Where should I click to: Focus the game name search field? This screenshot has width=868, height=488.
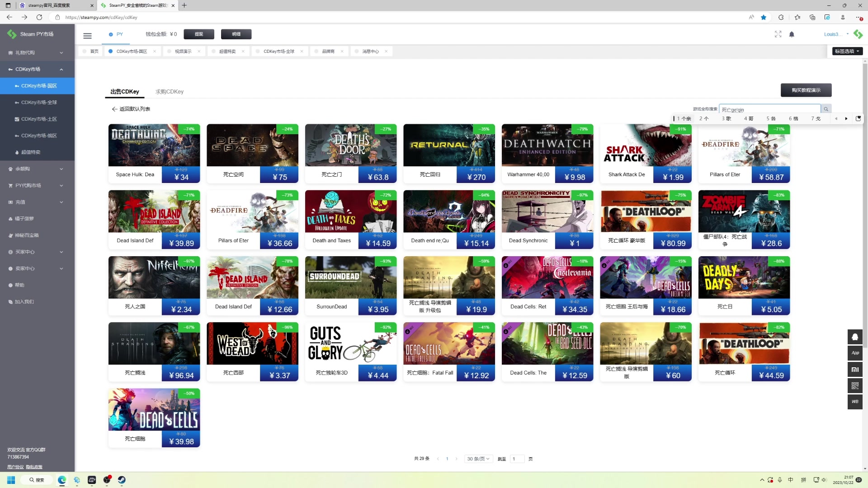[x=769, y=109]
